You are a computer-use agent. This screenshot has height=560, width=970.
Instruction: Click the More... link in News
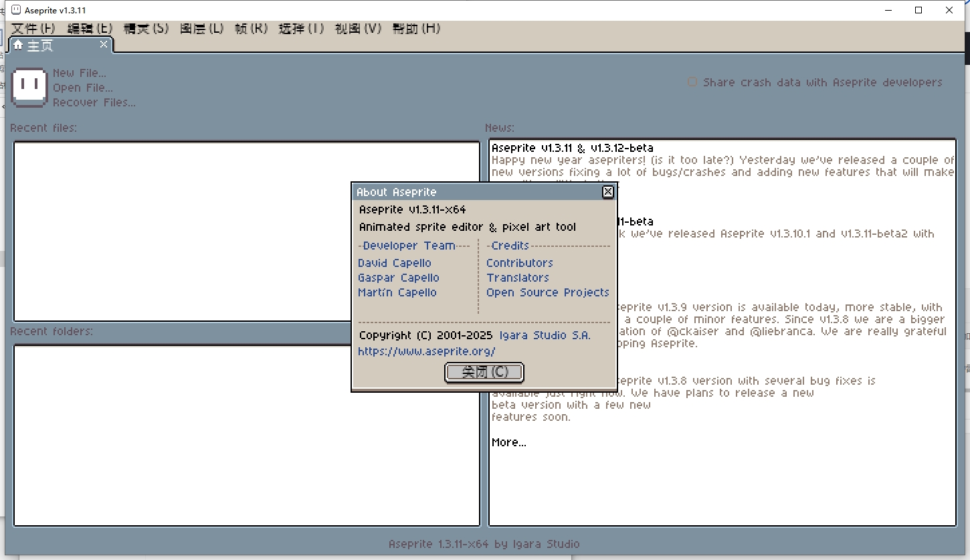pos(509,442)
